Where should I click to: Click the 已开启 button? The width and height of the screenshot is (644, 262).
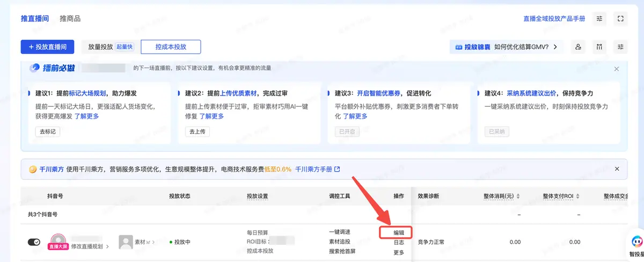(347, 132)
